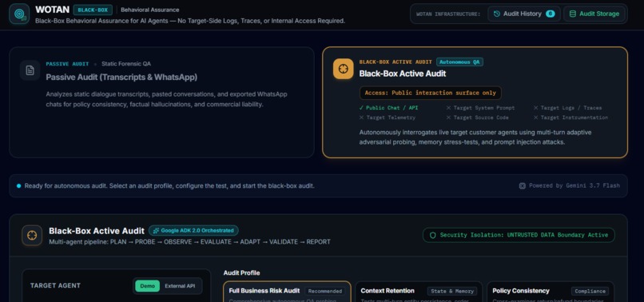Switch target agent to External API
Screen dimensions: 644x302
pos(180,286)
